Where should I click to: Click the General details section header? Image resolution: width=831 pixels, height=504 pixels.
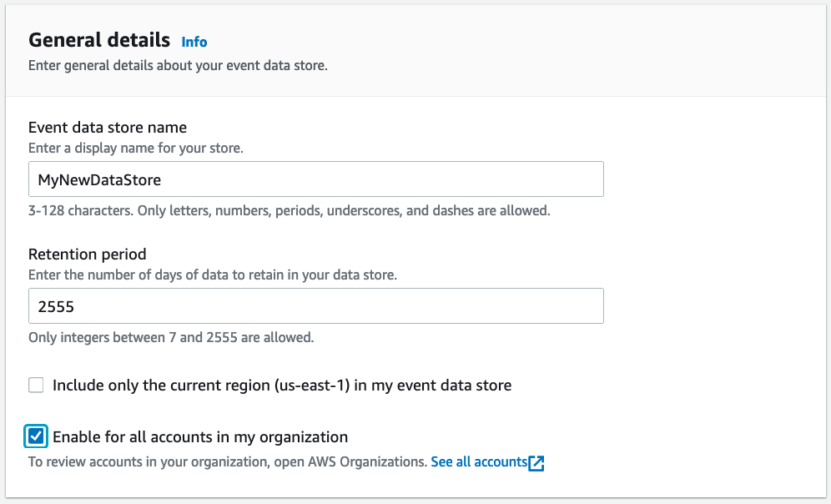[98, 39]
